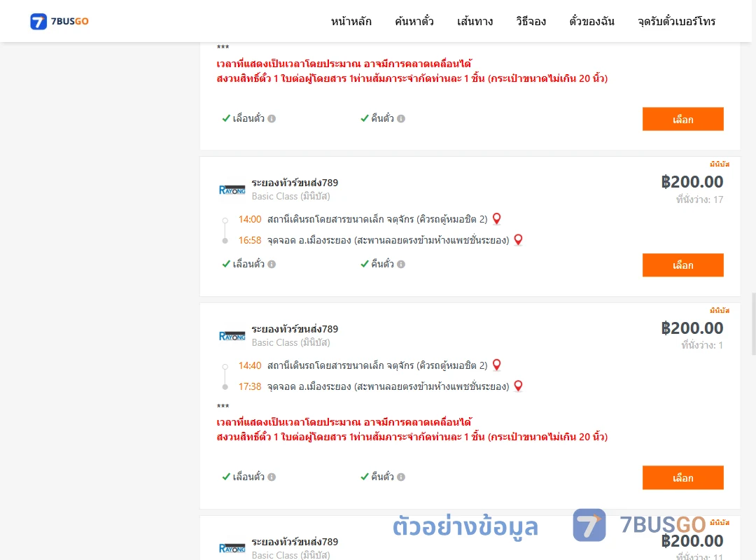Click the 7BUSGO logo in header

[59, 21]
